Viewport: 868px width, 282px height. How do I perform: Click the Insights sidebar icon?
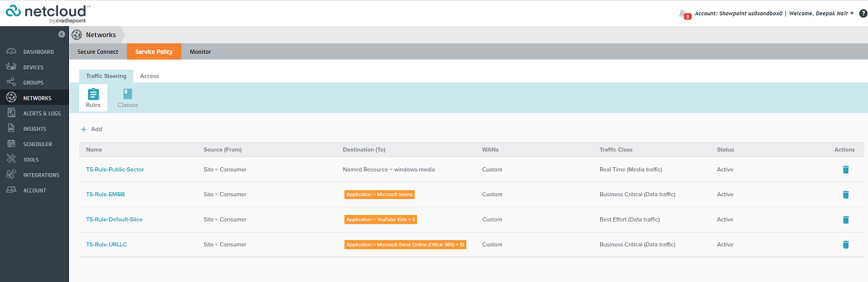point(11,129)
